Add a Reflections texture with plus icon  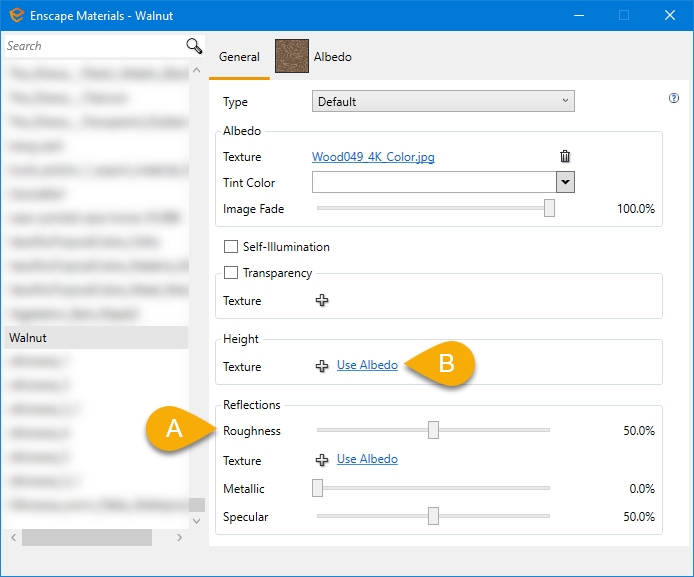[322, 460]
